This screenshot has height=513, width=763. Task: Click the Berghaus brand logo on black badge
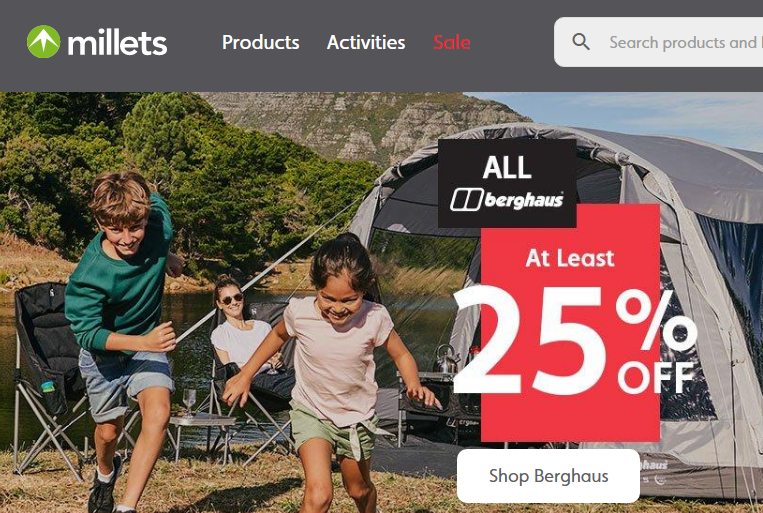507,200
